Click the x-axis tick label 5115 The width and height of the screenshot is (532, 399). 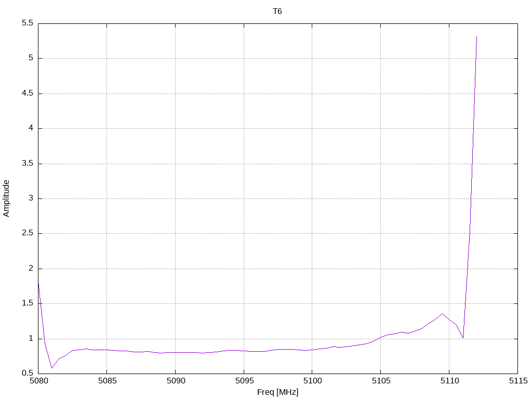point(518,381)
